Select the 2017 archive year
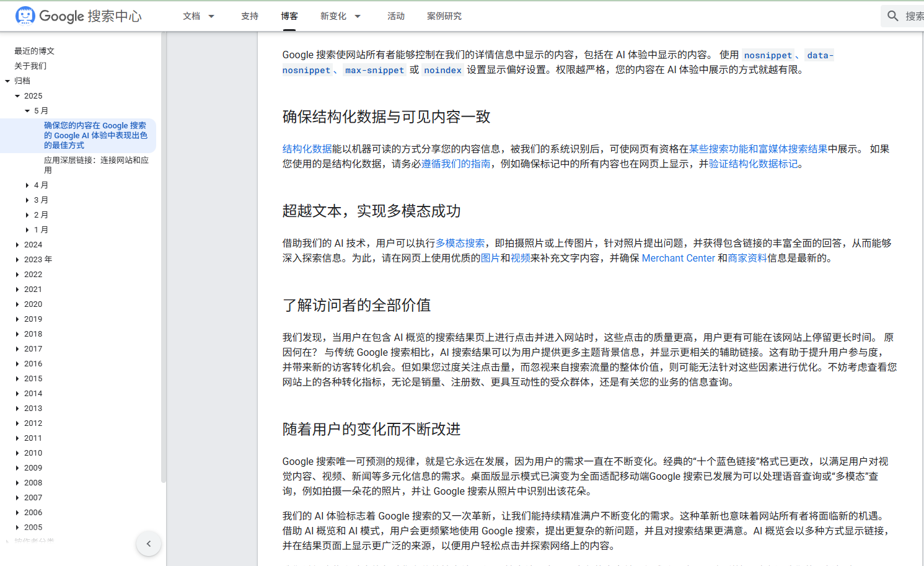The width and height of the screenshot is (924, 566). coord(33,349)
